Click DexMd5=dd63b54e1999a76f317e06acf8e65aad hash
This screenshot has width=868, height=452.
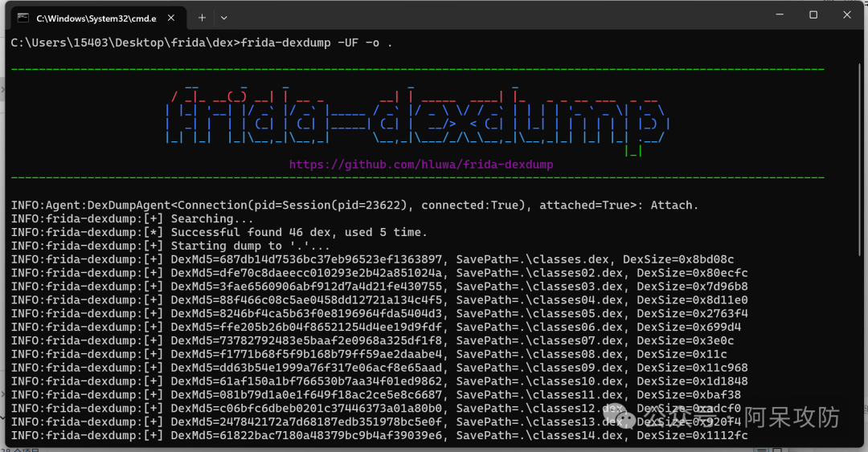(306, 368)
